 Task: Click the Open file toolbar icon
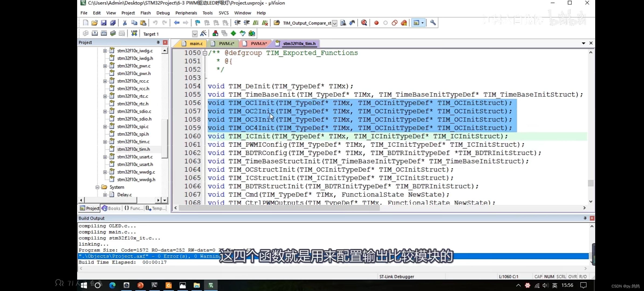tap(94, 23)
